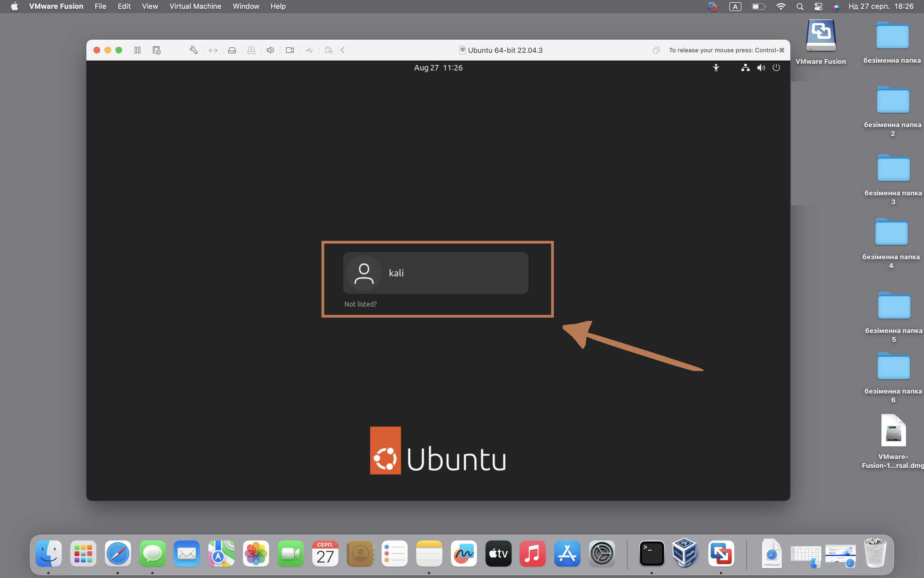Open Ubuntu accessibility menu icon

(716, 68)
